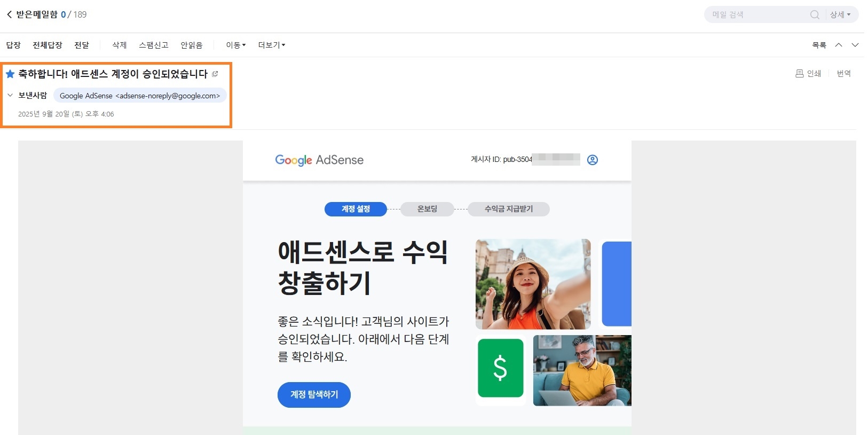Toggle the star on this email

[10, 74]
